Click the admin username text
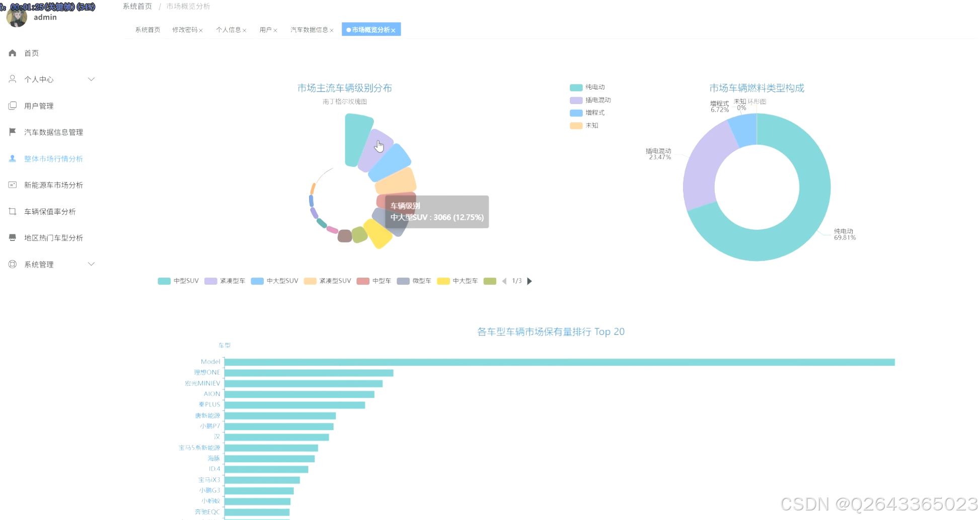The height and width of the screenshot is (520, 980). tap(45, 17)
